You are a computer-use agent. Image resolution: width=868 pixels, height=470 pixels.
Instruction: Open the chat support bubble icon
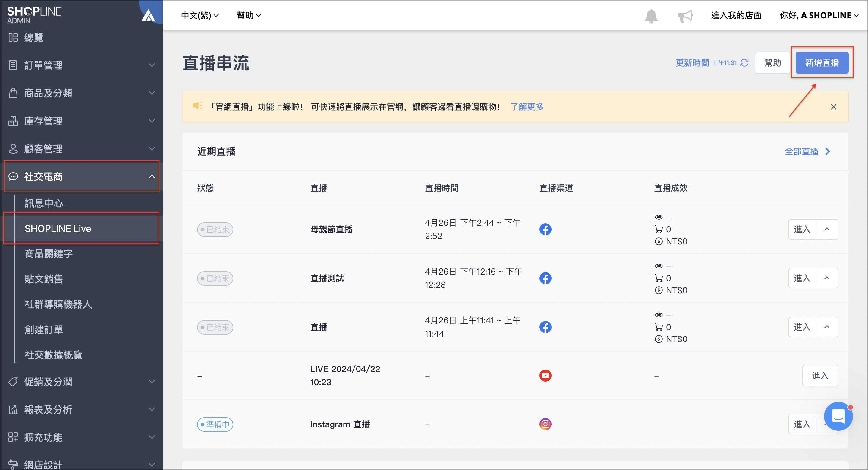pyautogui.click(x=838, y=416)
